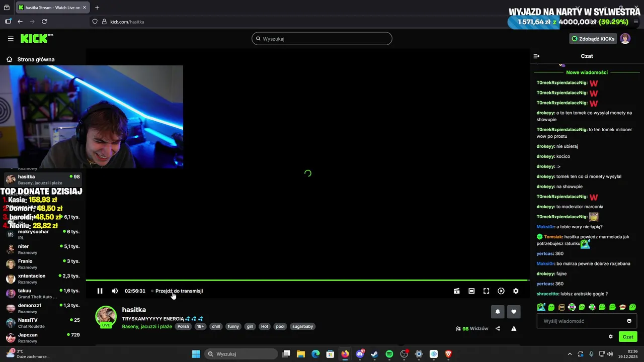The image size is (644, 362).
Task: Share the stream
Action: [x=498, y=329]
